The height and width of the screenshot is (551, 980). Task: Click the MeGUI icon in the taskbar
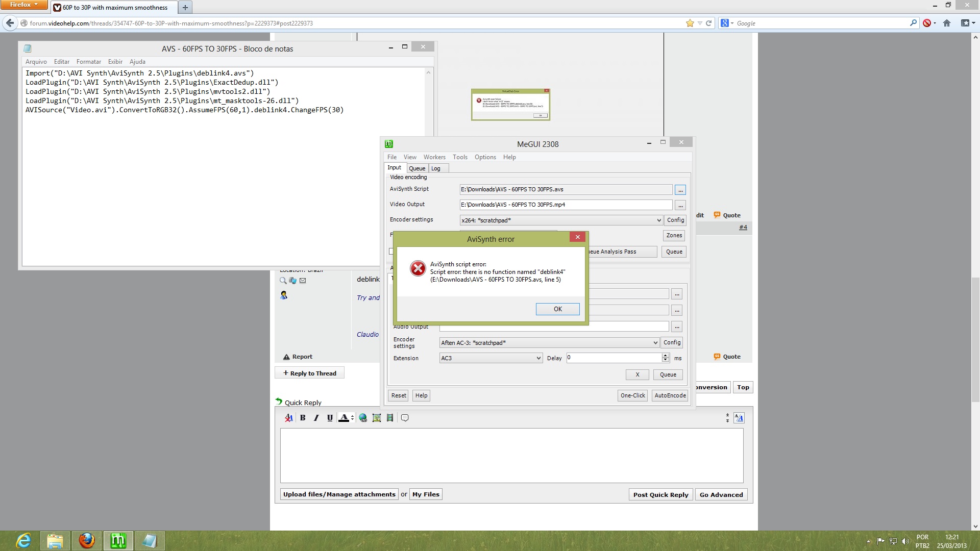[x=118, y=540]
